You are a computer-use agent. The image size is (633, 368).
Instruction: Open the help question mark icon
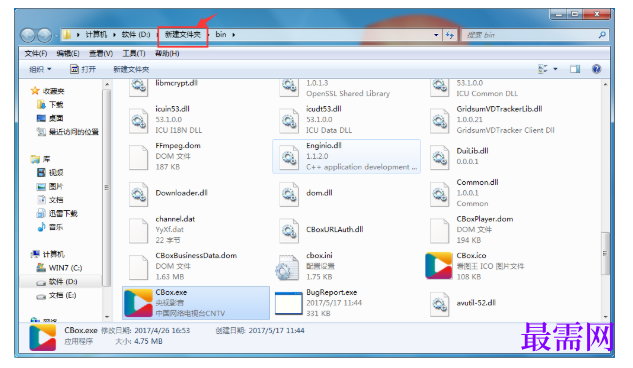point(596,69)
